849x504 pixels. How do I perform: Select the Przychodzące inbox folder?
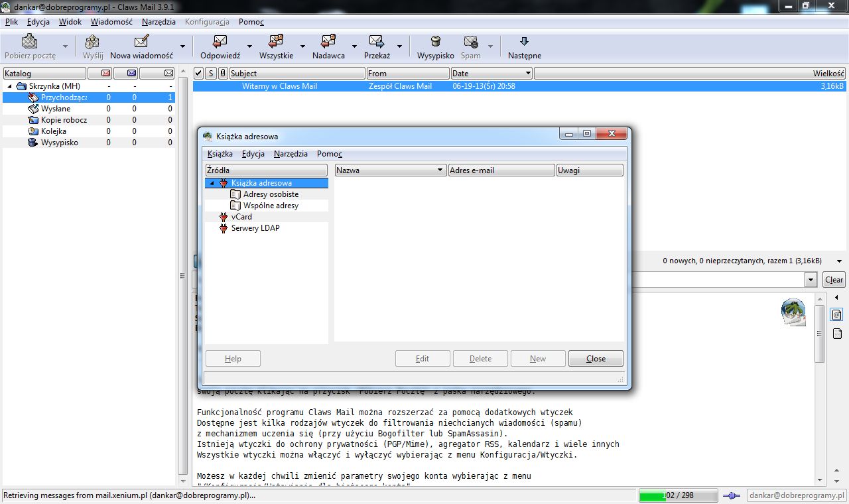(64, 97)
